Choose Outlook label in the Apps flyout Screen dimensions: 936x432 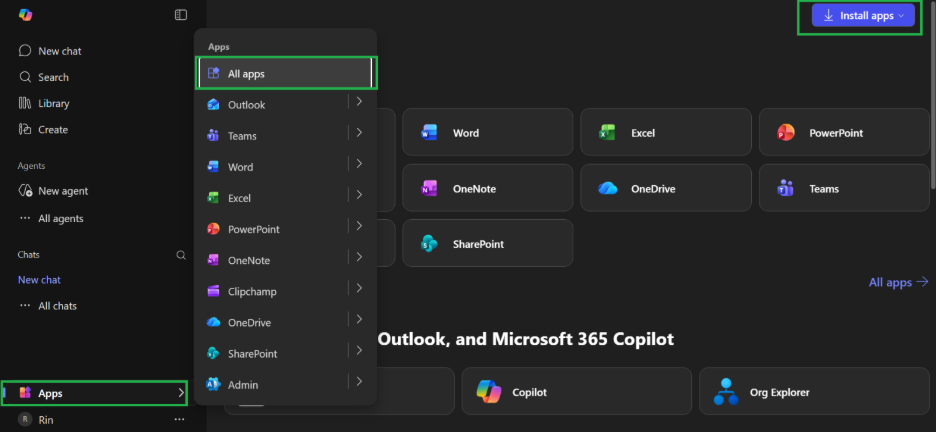pos(247,105)
